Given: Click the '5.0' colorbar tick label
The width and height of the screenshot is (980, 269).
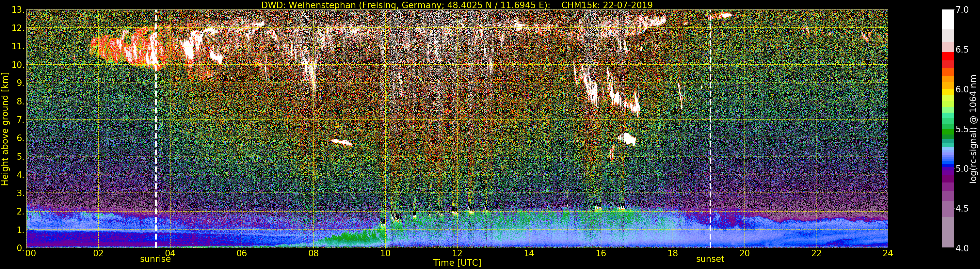Looking at the screenshot, I should [x=962, y=168].
